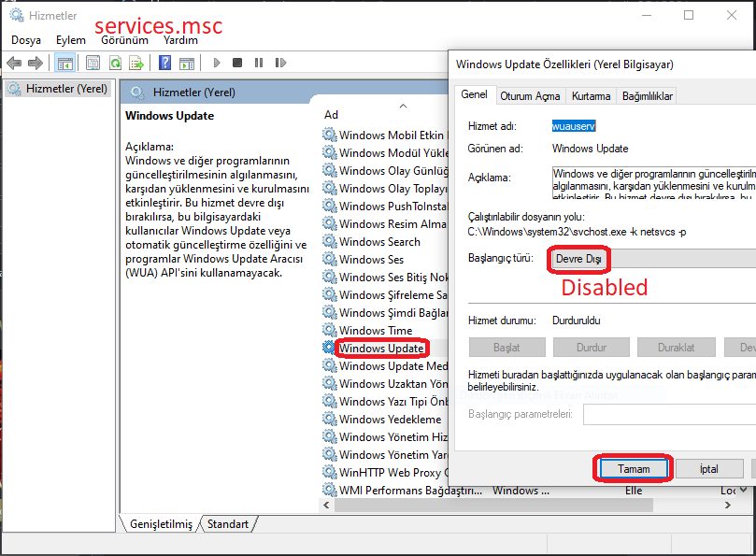
Task: Toggle the Show/Hide Console Tree icon
Action: [64, 63]
